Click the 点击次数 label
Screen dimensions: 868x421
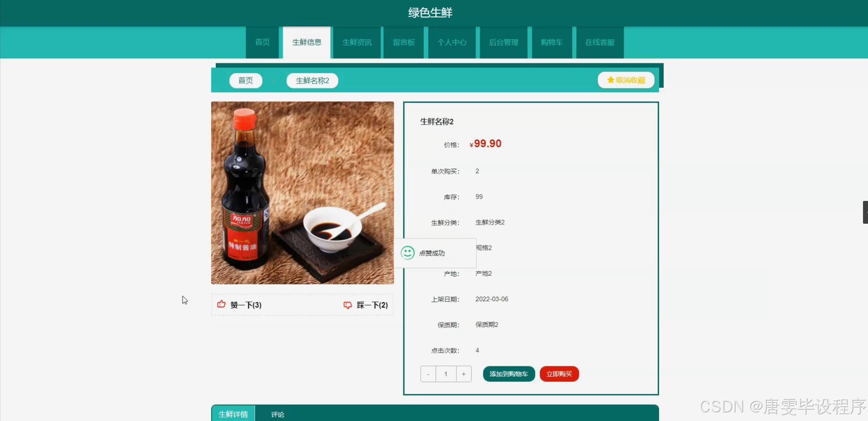click(445, 351)
